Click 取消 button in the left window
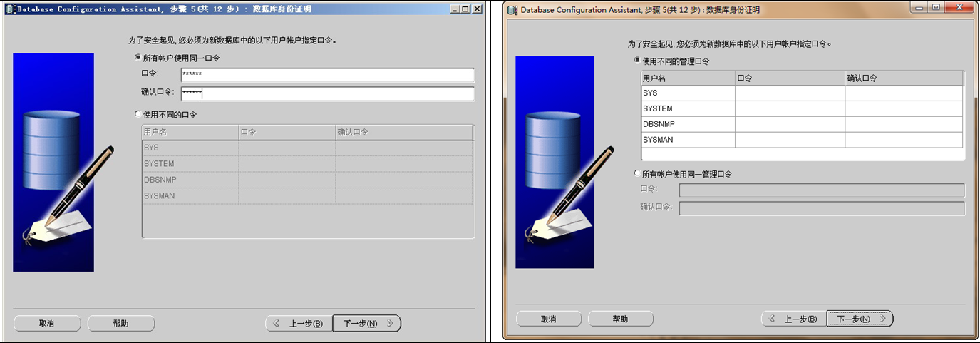Screen dimensions: 980x343 [x=47, y=324]
